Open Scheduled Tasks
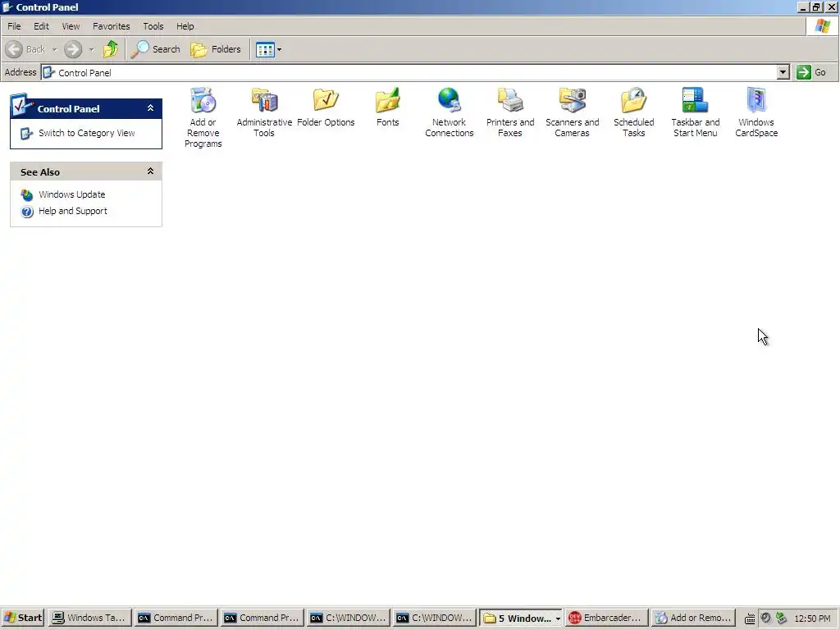This screenshot has width=840, height=630. tap(634, 112)
